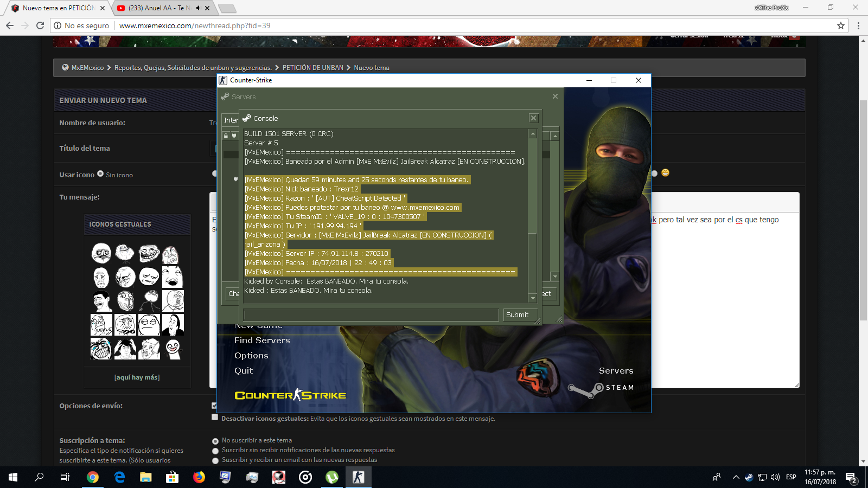Open Windows Search on the taskbar
Image resolution: width=868 pixels, height=488 pixels.
point(39,477)
